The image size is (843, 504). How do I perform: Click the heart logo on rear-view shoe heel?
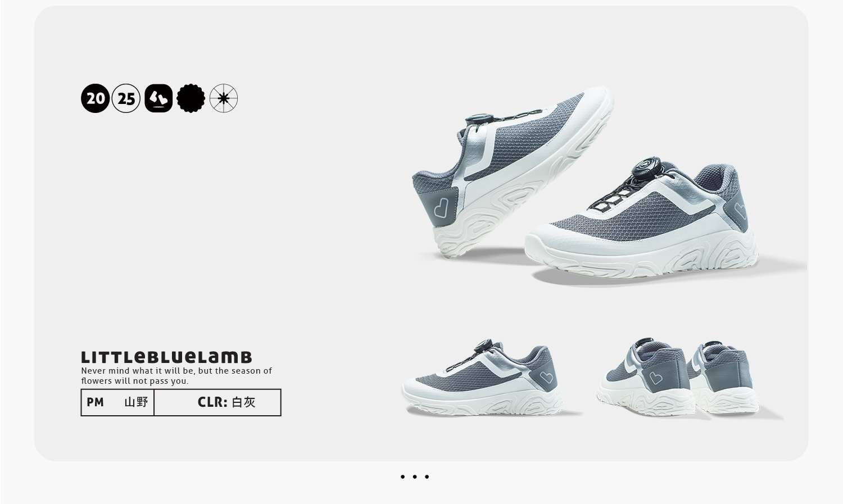pos(655,379)
